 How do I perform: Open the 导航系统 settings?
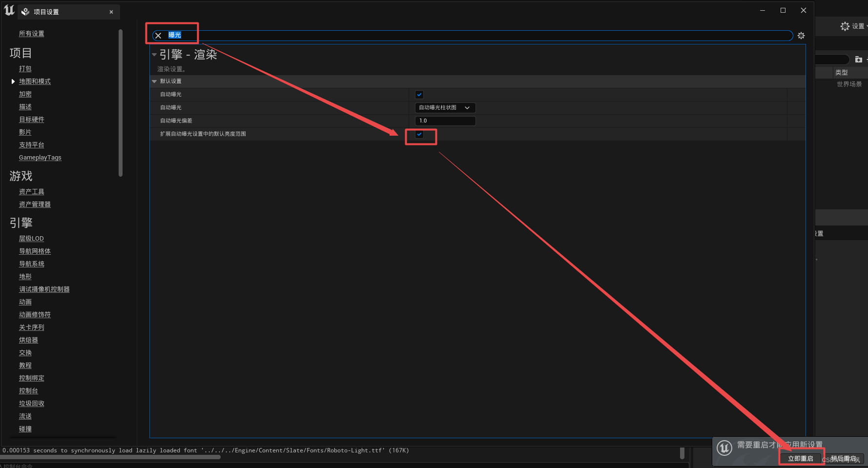[x=31, y=264]
